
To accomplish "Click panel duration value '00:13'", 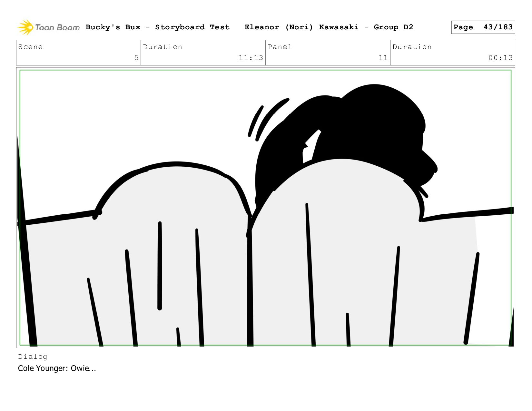I will [x=500, y=58].
